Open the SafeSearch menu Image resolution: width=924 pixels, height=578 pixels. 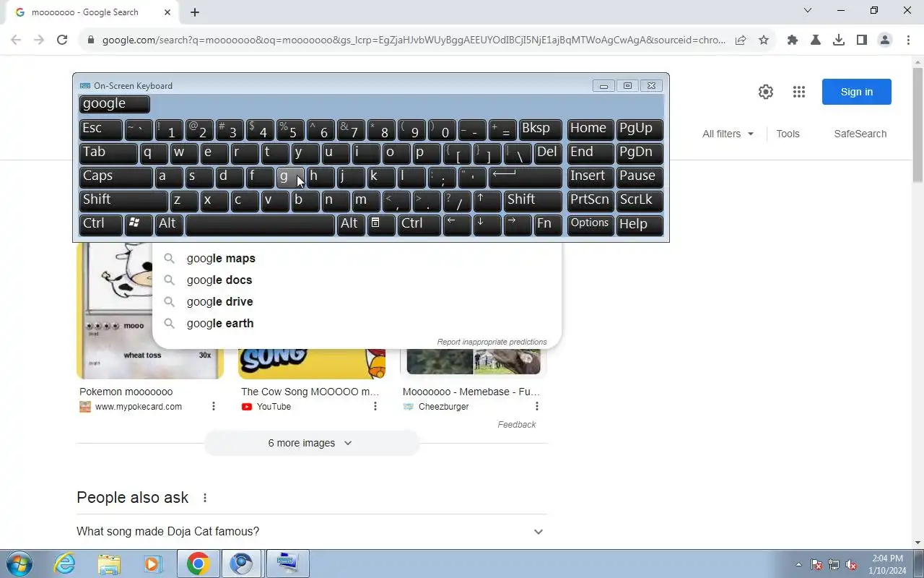pos(860,134)
